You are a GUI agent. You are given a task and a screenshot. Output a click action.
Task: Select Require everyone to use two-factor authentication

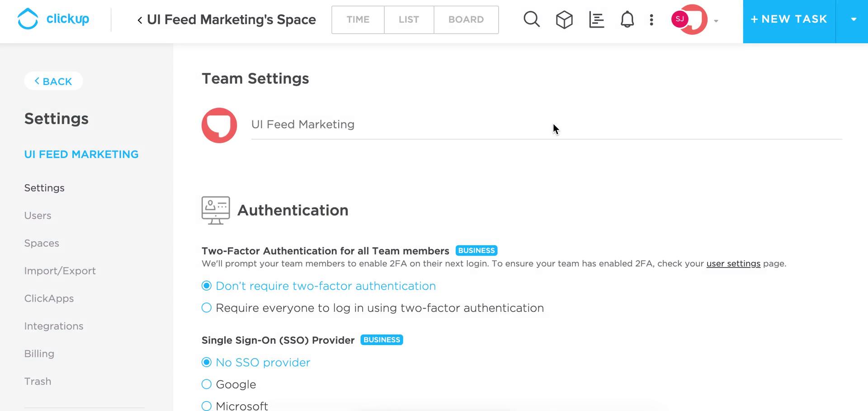click(x=373, y=308)
